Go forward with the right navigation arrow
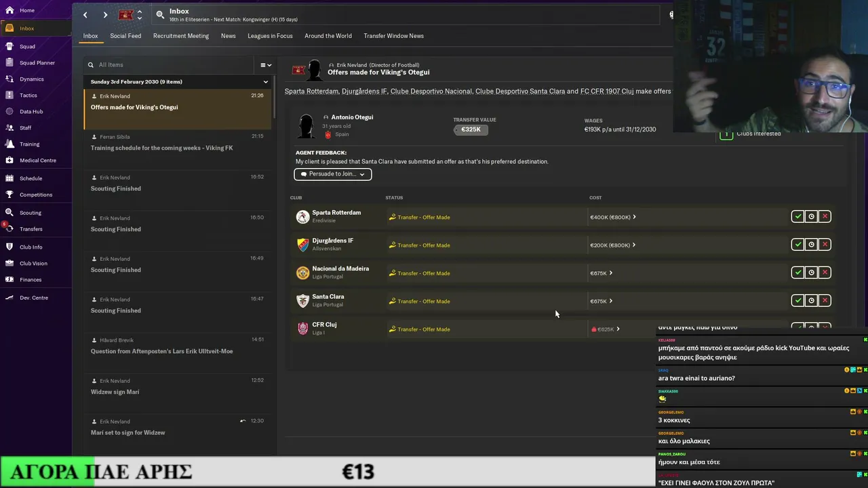The image size is (868, 488). [105, 15]
